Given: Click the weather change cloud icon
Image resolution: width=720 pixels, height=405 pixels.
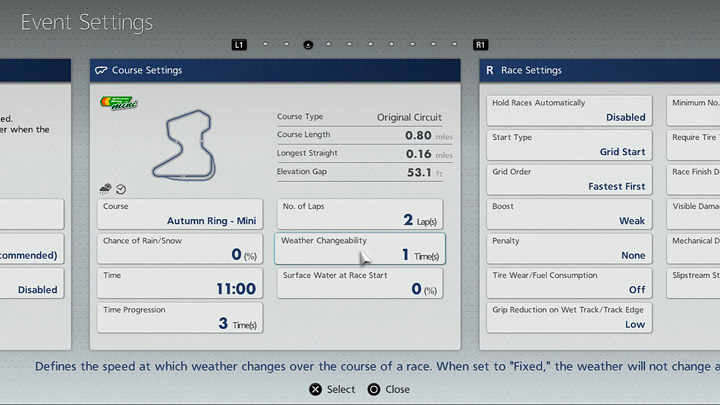Looking at the screenshot, I should point(105,188).
